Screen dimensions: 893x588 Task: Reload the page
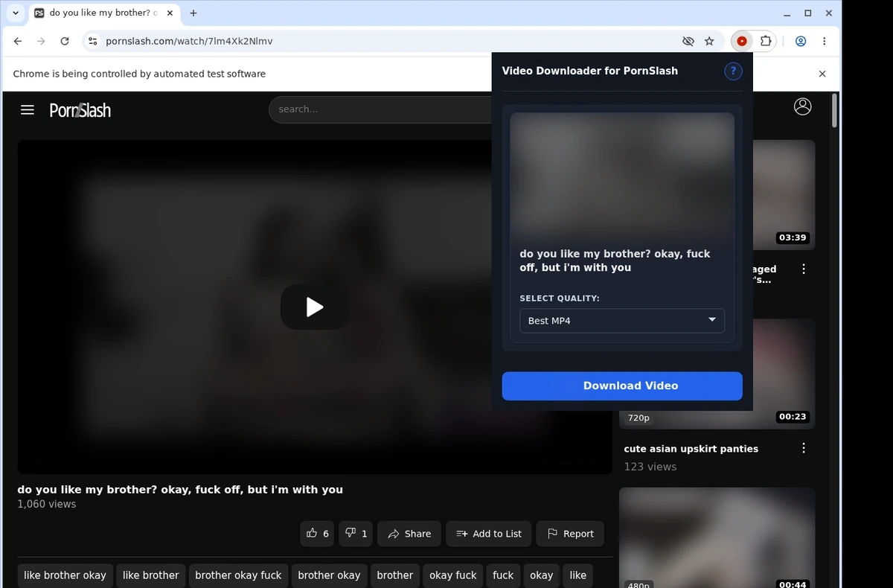(x=65, y=41)
